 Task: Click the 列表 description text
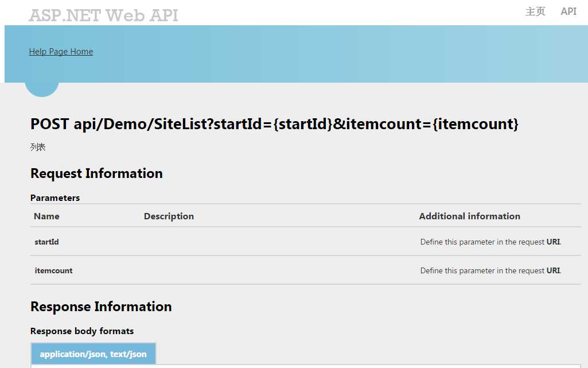pyautogui.click(x=38, y=147)
